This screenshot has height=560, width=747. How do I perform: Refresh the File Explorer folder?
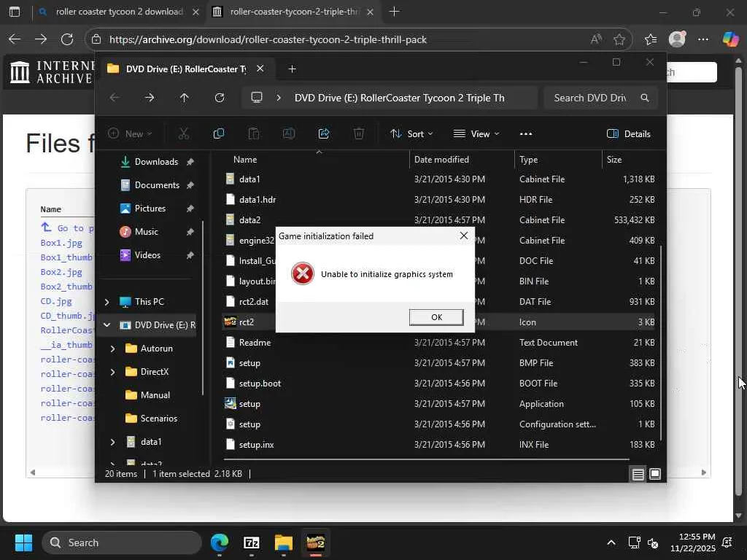219,98
